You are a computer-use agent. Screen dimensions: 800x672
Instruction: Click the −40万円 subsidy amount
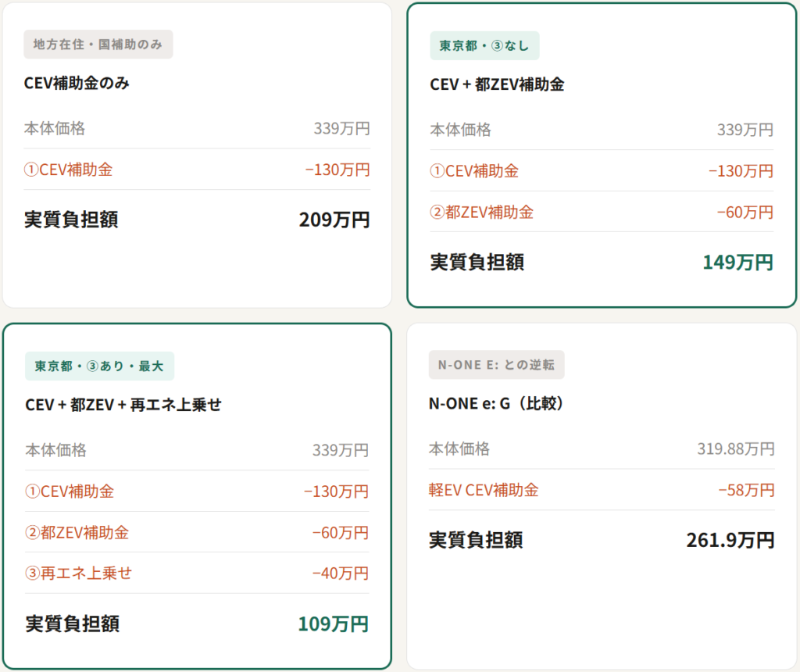click(x=340, y=573)
